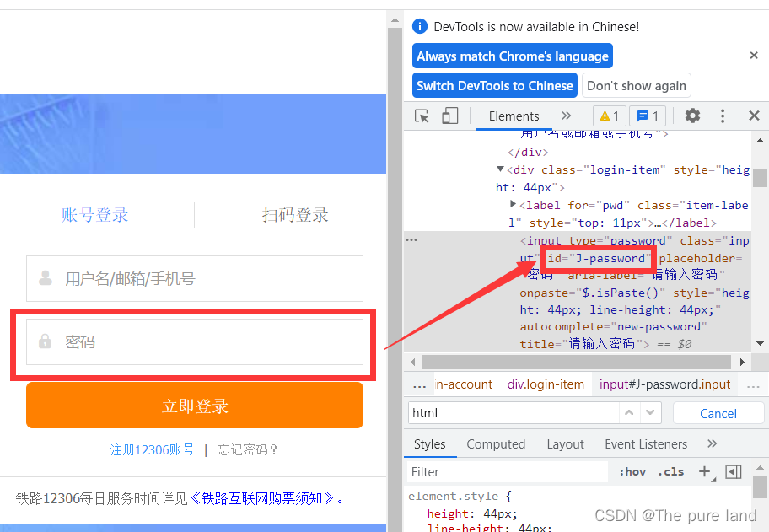Toggle device toolbar icon in DevTools

pos(449,116)
